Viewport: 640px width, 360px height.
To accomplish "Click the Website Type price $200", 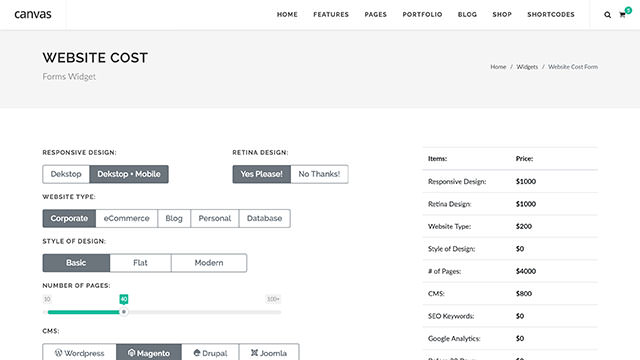I will [524, 227].
